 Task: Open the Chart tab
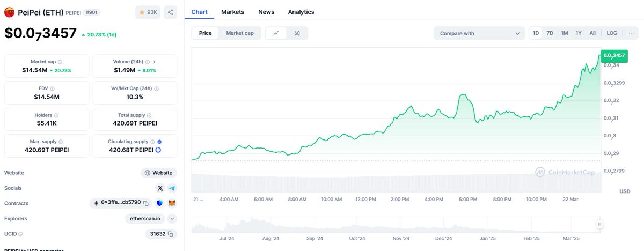[200, 12]
